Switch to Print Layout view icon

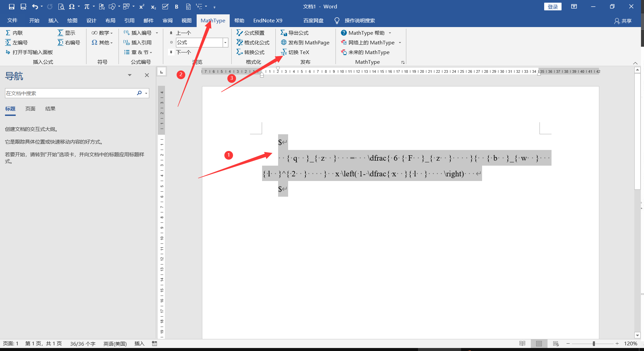[539, 344]
